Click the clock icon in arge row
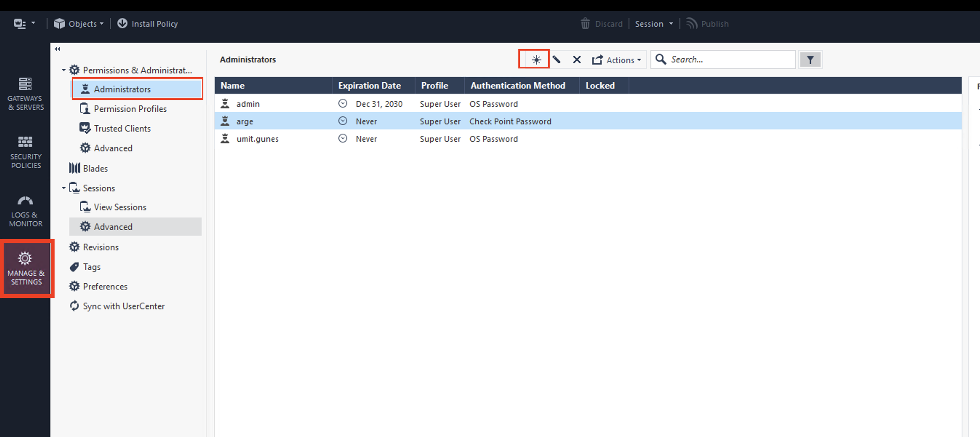Viewport: 980px width, 437px height. [343, 121]
